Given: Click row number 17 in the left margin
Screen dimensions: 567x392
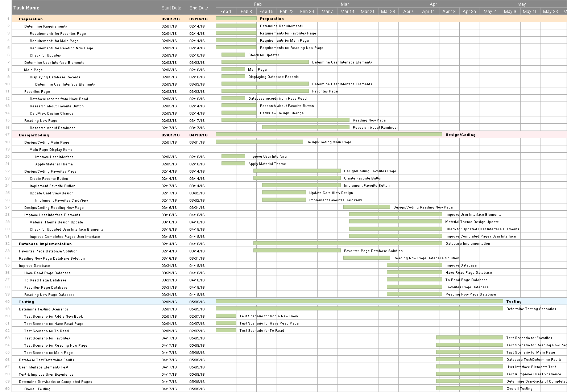Looking at the screenshot, I should [8, 135].
